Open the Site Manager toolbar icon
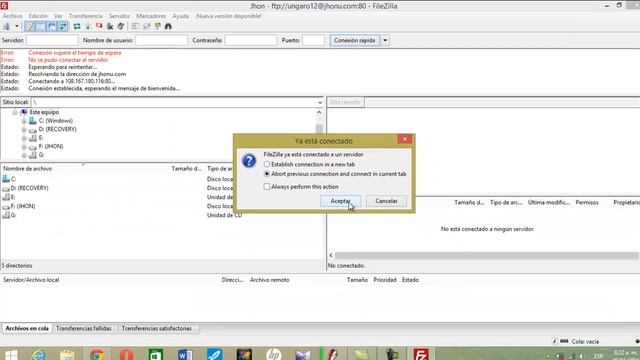Screen dimensions: 640x360 (x=6, y=27)
